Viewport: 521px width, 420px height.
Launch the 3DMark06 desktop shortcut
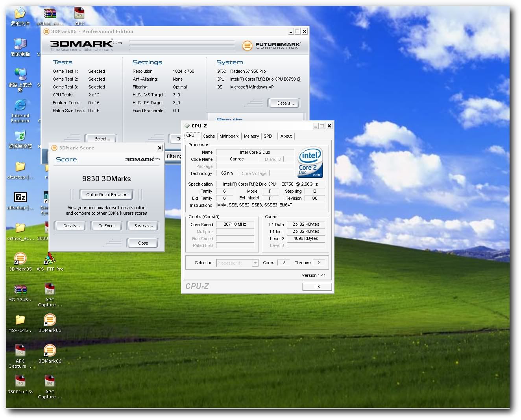50,350
